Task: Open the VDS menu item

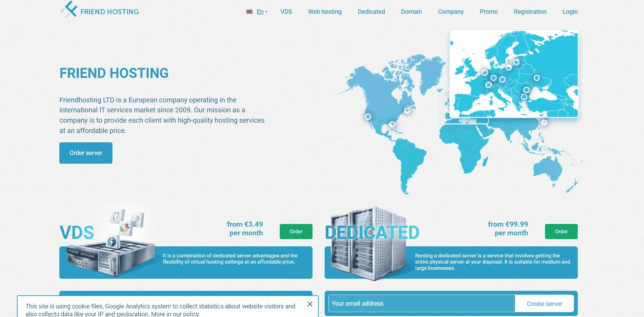Action: coord(286,11)
